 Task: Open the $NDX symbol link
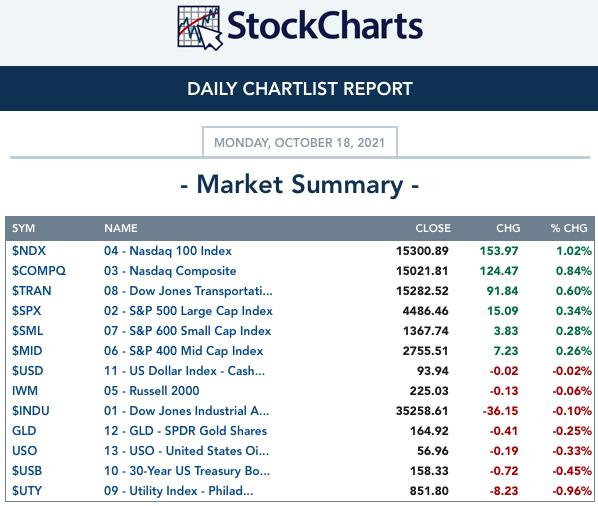coord(29,251)
